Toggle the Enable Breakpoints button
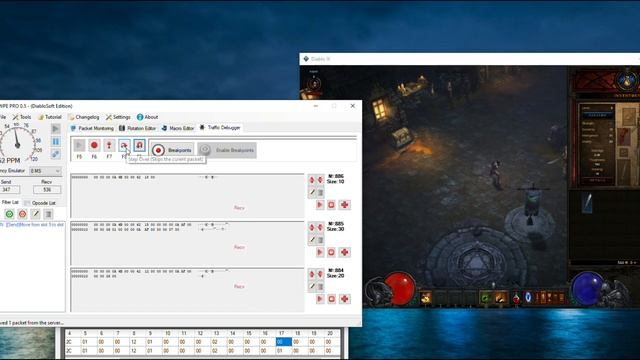This screenshot has height=360, width=640. point(227,150)
